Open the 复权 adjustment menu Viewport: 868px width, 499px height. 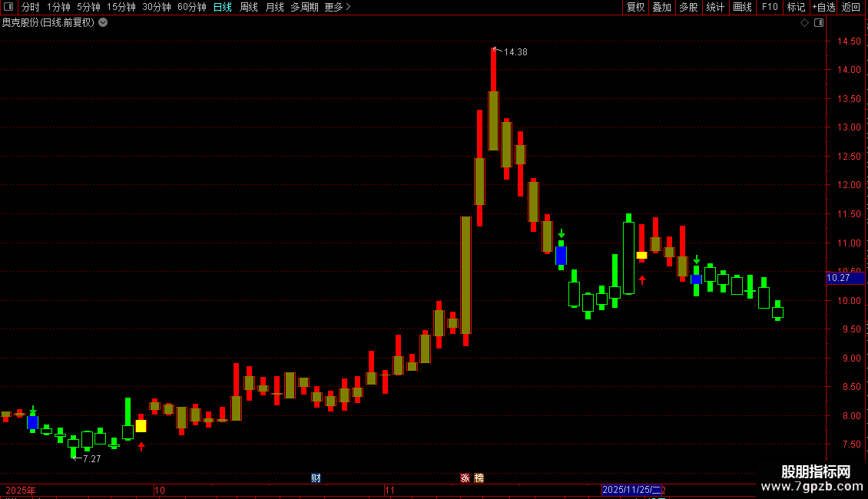635,7
